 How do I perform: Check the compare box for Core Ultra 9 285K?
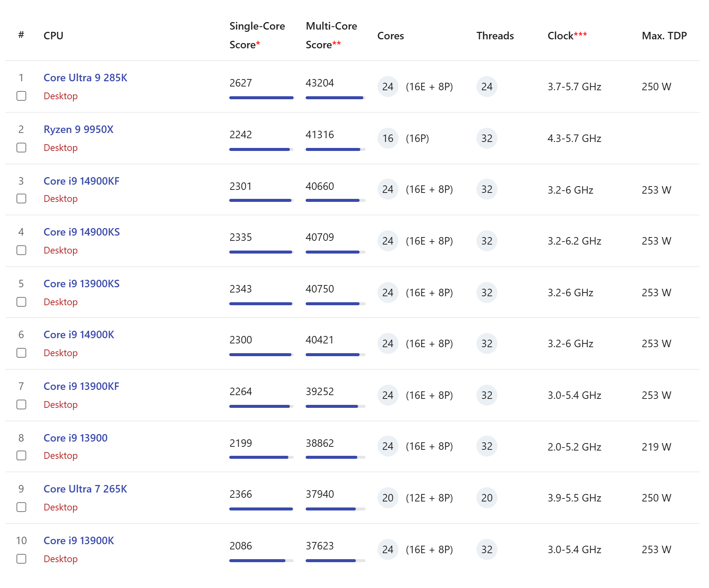(x=21, y=96)
